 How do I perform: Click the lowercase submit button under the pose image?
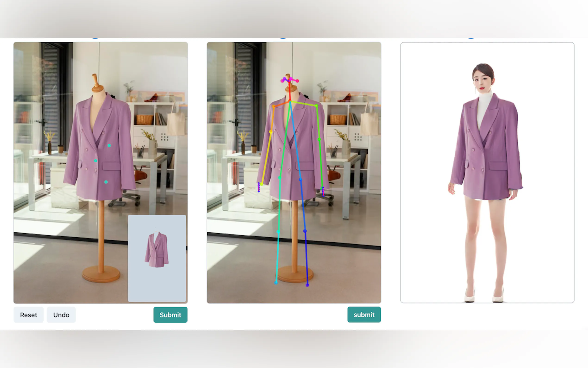coord(364,314)
